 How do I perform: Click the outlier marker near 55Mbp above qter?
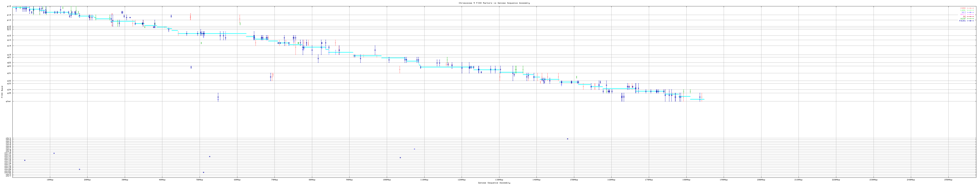point(218,97)
